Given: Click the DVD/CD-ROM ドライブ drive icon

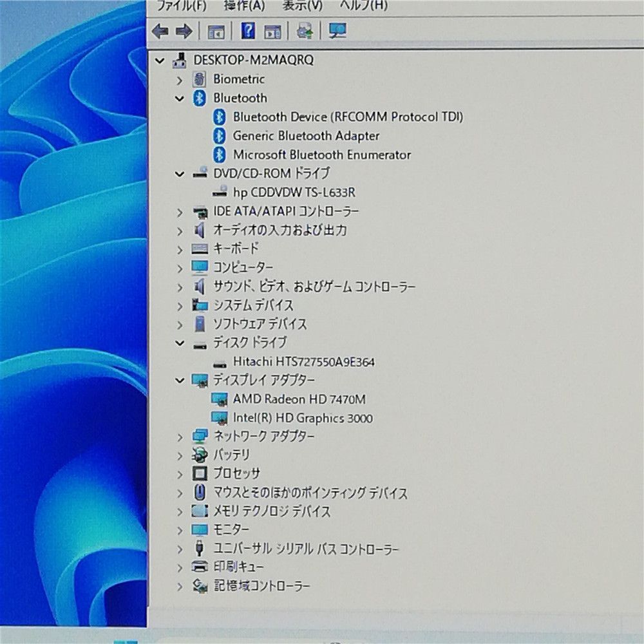Looking at the screenshot, I should 200,173.
